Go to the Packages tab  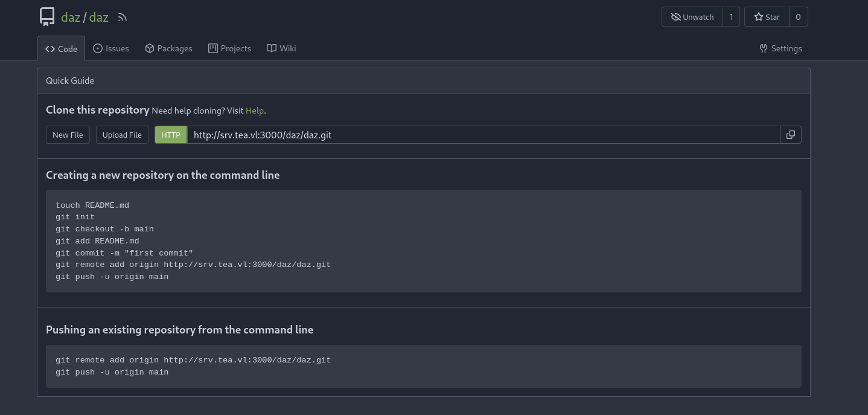point(168,48)
